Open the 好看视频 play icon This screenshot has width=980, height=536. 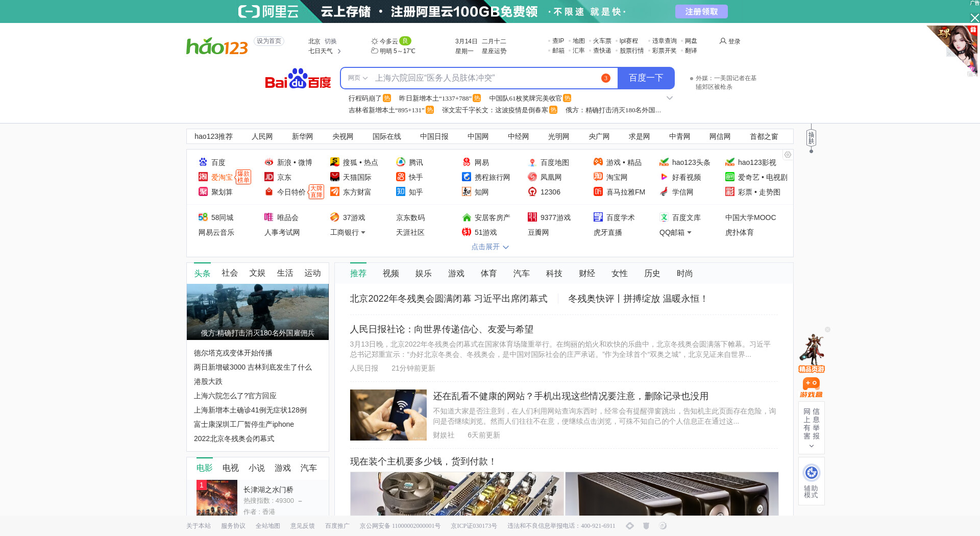click(664, 177)
